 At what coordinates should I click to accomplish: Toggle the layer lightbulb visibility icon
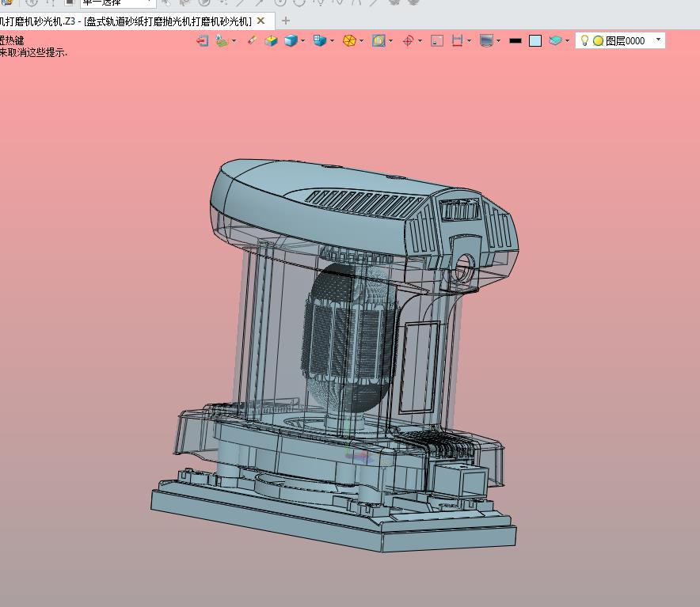(x=584, y=40)
